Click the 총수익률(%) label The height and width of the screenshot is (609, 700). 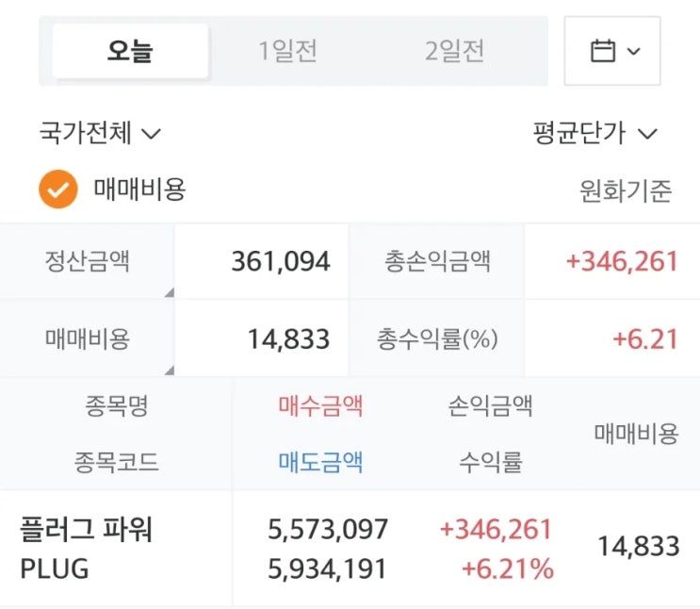click(437, 337)
